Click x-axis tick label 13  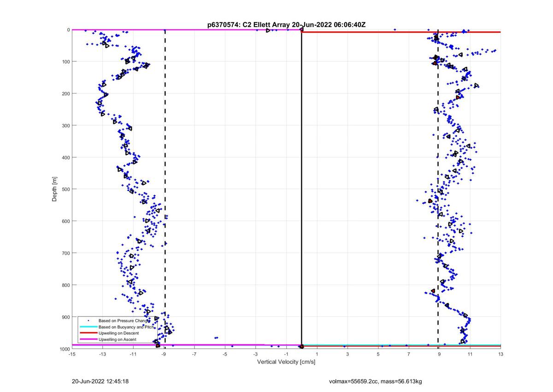click(x=500, y=354)
